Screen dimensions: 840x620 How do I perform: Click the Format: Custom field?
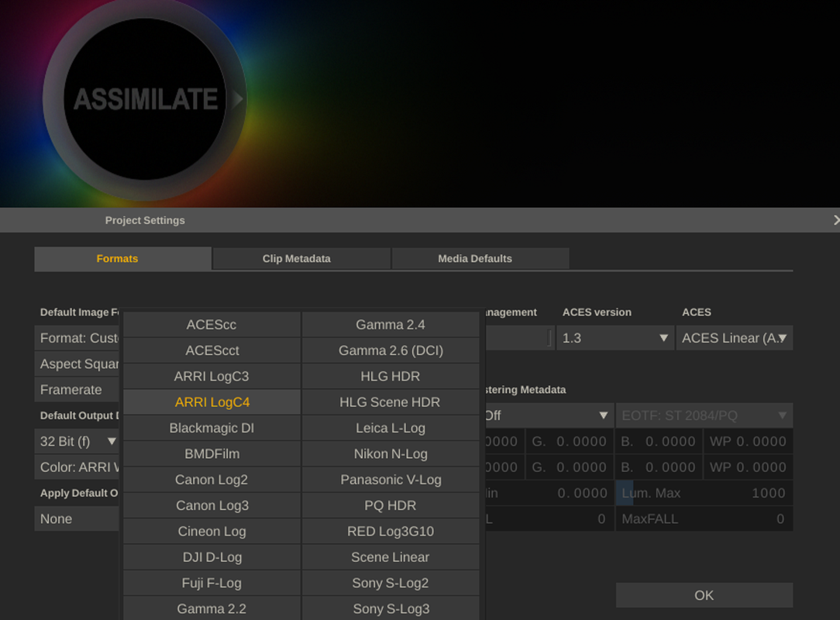click(x=77, y=338)
